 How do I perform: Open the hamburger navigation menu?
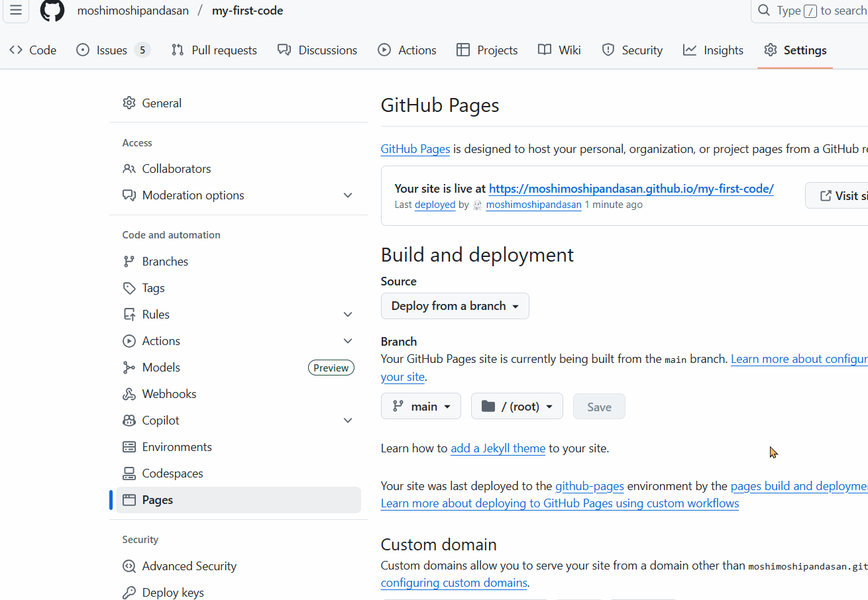(16, 11)
